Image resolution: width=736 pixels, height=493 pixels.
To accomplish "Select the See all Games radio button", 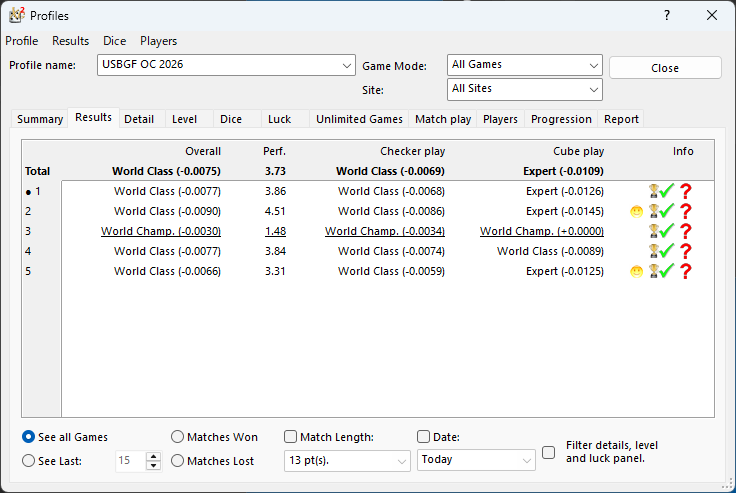I will (x=29, y=437).
